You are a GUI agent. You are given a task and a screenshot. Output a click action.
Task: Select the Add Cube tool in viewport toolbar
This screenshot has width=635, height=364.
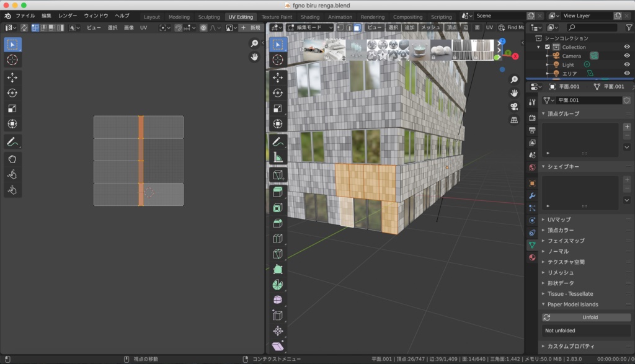tap(278, 175)
